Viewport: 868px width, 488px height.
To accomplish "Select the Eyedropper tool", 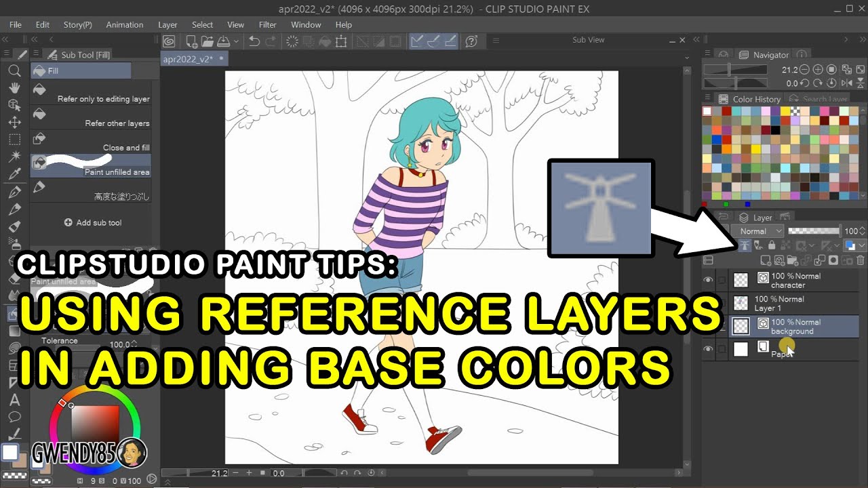I will point(14,175).
